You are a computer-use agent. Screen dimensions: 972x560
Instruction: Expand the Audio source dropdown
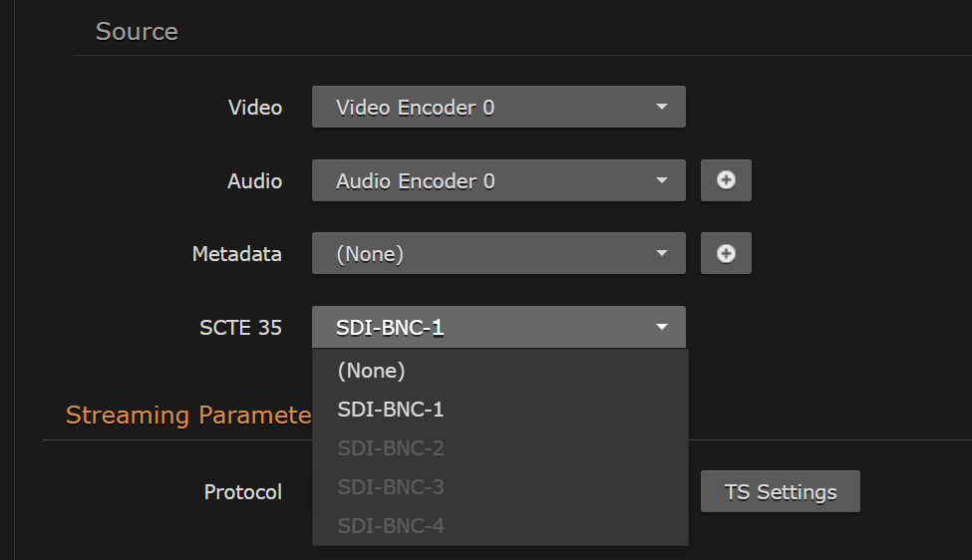[x=497, y=181]
